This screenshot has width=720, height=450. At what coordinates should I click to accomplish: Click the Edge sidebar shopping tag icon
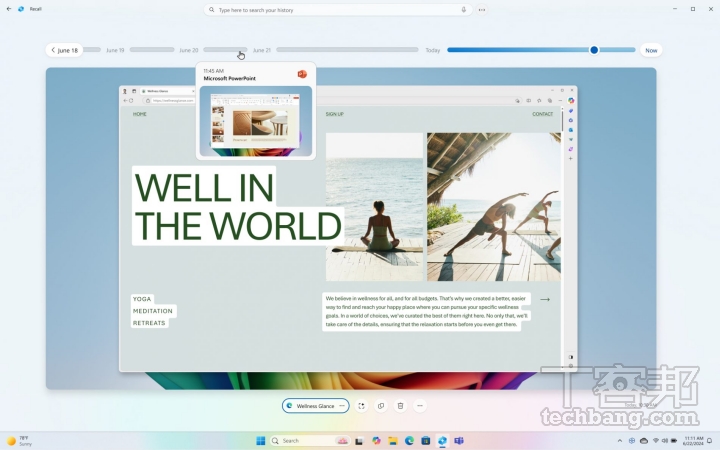[571, 111]
